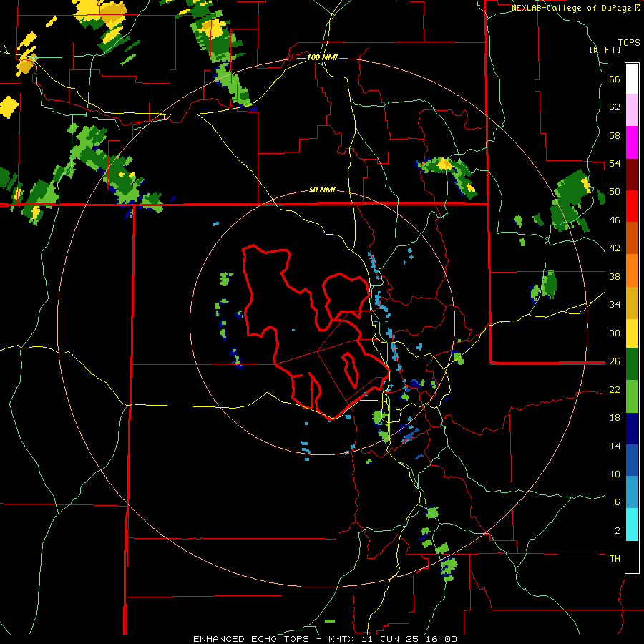
Task: Click the "[K FT]" units label
Action: coord(605,49)
